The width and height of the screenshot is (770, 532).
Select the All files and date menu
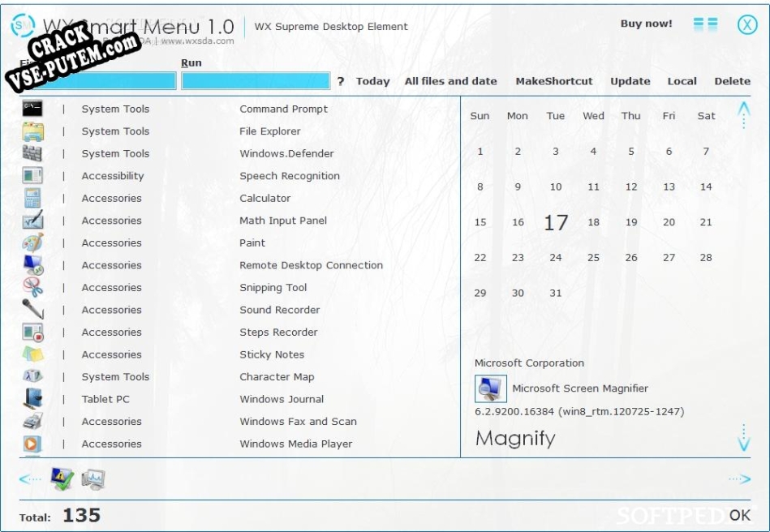pyautogui.click(x=450, y=81)
